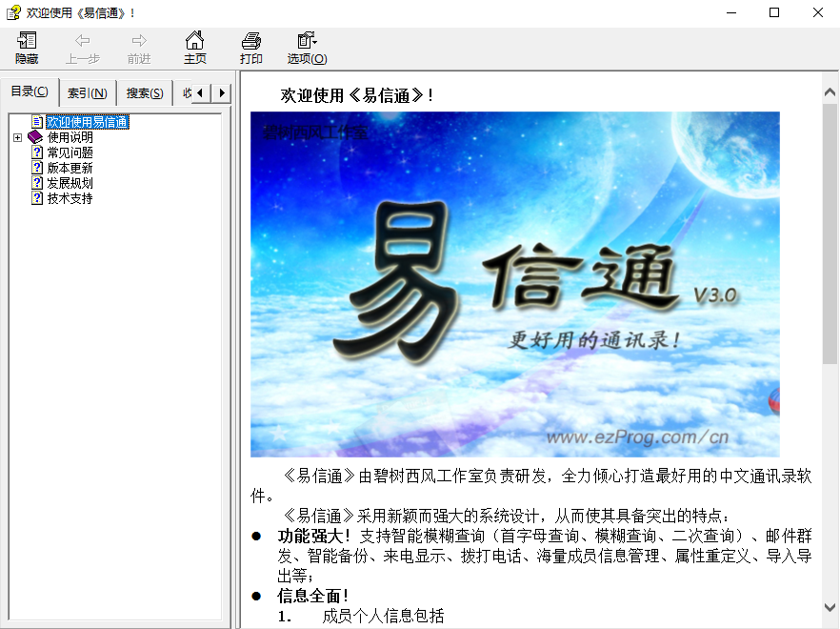Image resolution: width=840 pixels, height=629 pixels.
Task: Click the tab strip left scroll arrow
Action: pyautogui.click(x=201, y=93)
